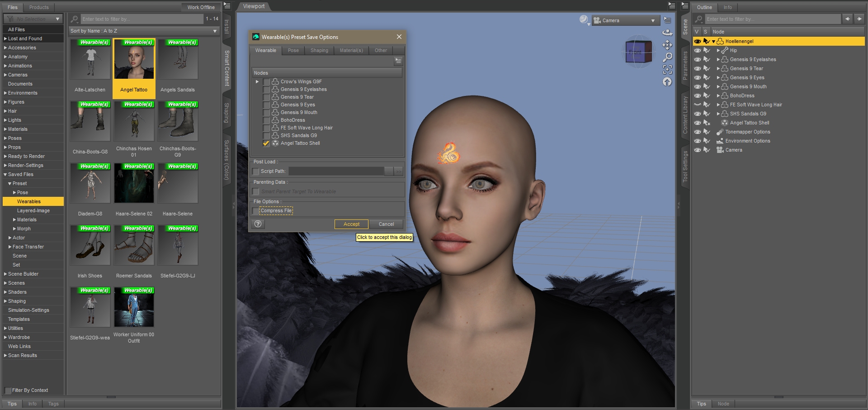
Task: Expand the Lost and Found folder
Action: point(5,38)
